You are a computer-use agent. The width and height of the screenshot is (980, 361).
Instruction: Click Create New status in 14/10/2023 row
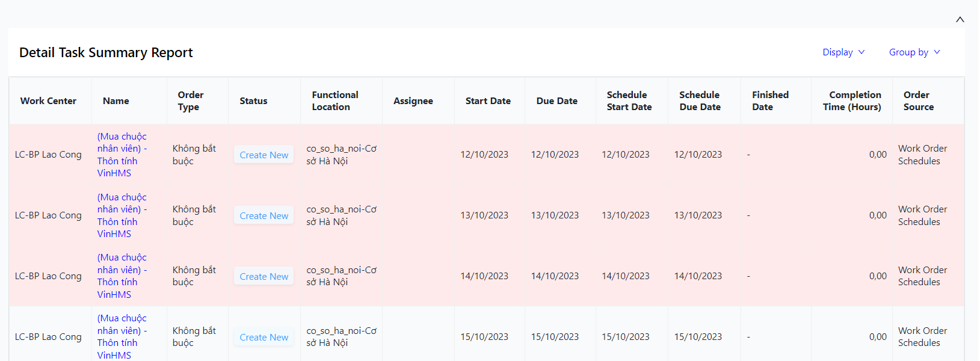click(264, 277)
